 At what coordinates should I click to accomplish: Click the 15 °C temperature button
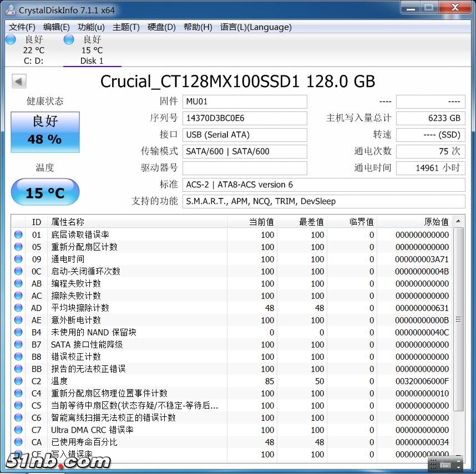pos(45,192)
